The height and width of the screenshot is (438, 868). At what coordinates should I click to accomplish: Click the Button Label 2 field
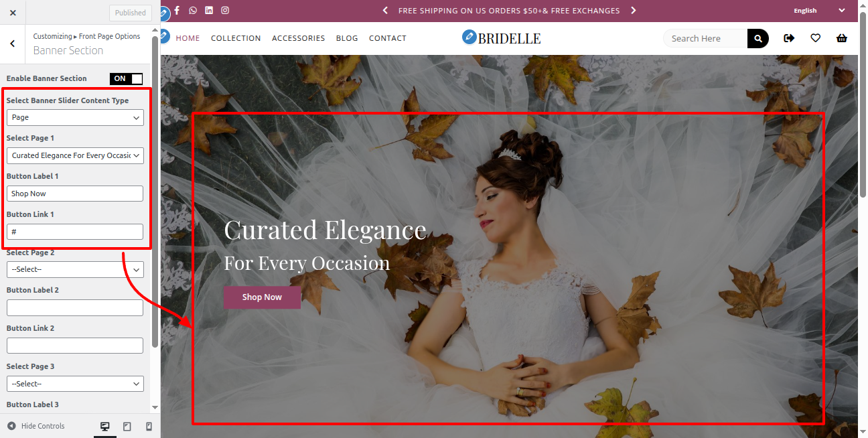[75, 307]
